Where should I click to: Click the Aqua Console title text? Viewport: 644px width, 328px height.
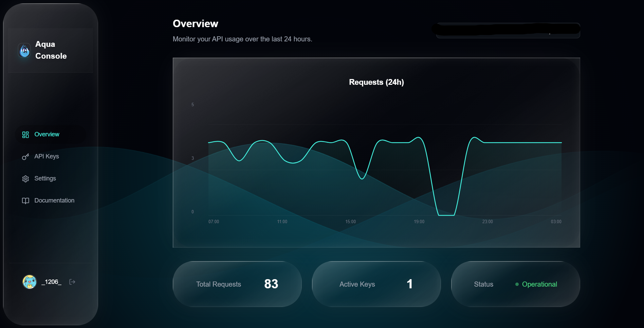click(51, 50)
